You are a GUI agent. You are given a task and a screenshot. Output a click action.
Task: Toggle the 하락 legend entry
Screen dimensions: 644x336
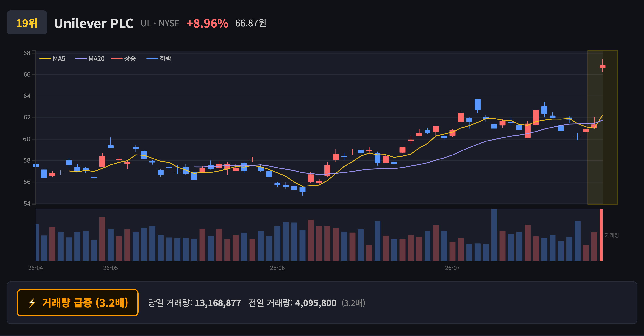(x=159, y=59)
